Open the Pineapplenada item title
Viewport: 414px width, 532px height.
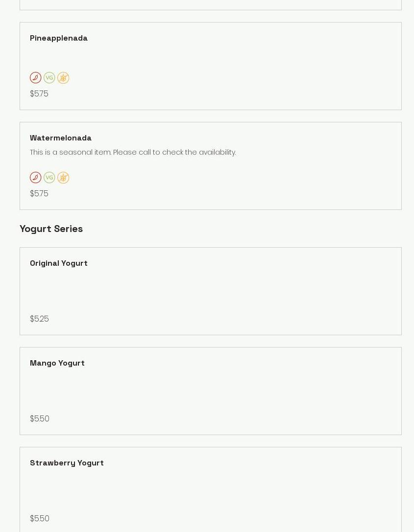[x=59, y=38]
